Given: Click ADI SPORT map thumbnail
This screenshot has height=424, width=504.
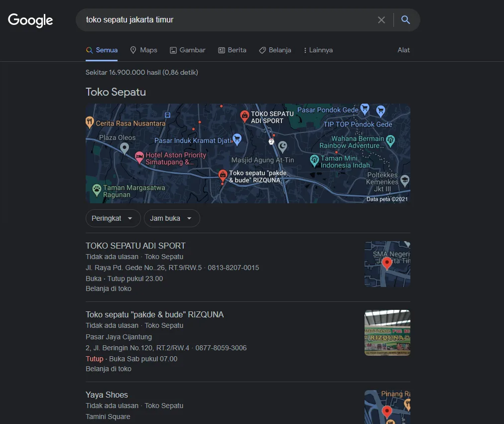Looking at the screenshot, I should (387, 264).
